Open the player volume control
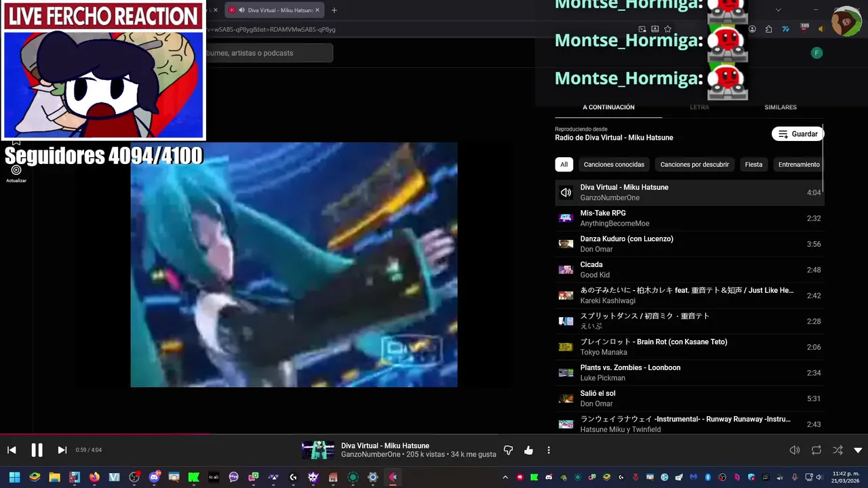868x488 pixels. tap(795, 450)
